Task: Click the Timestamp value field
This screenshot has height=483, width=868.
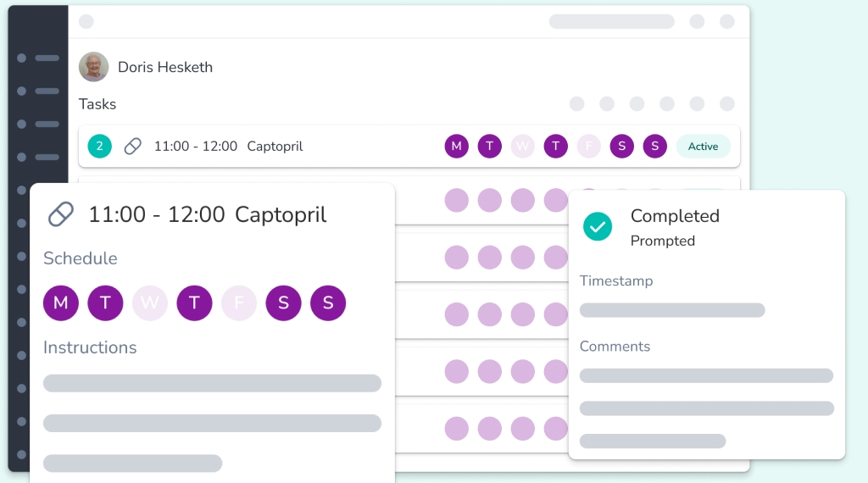Action: click(x=672, y=310)
